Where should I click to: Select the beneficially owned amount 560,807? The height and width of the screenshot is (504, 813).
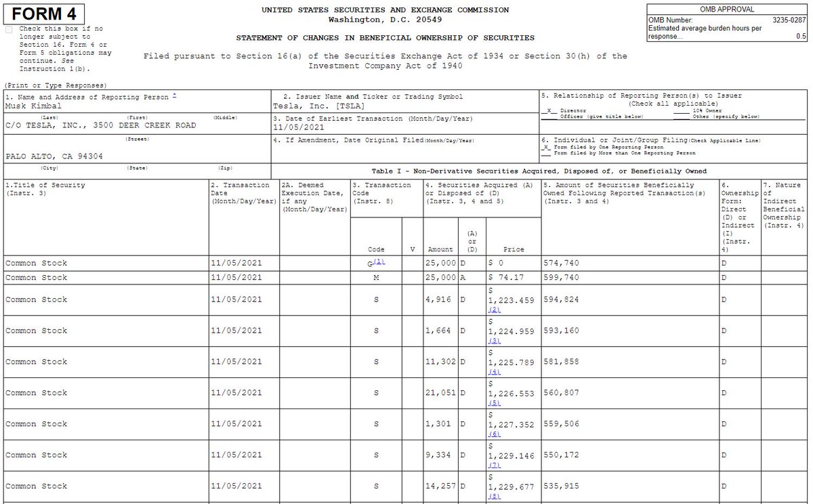pyautogui.click(x=562, y=393)
